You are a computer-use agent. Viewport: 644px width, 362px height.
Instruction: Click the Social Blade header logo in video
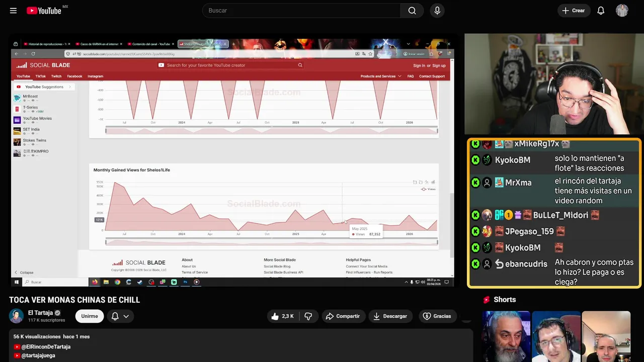(43, 65)
